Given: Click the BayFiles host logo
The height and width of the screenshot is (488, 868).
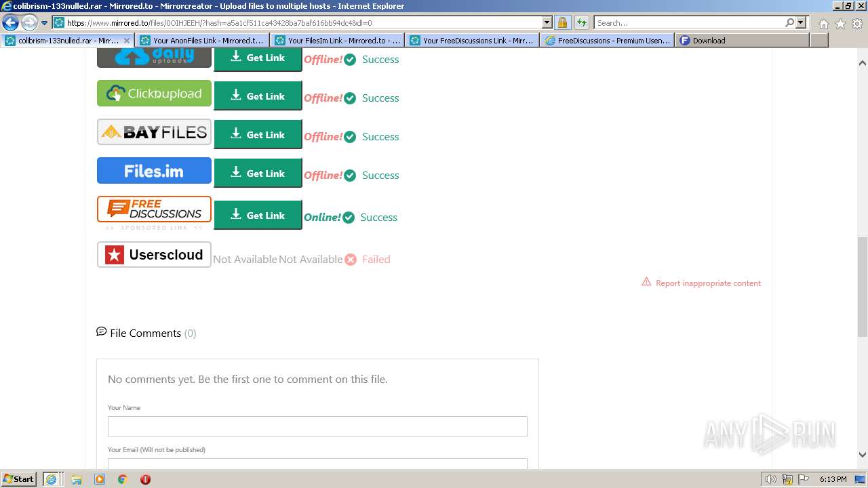Looking at the screenshot, I should coord(154,132).
